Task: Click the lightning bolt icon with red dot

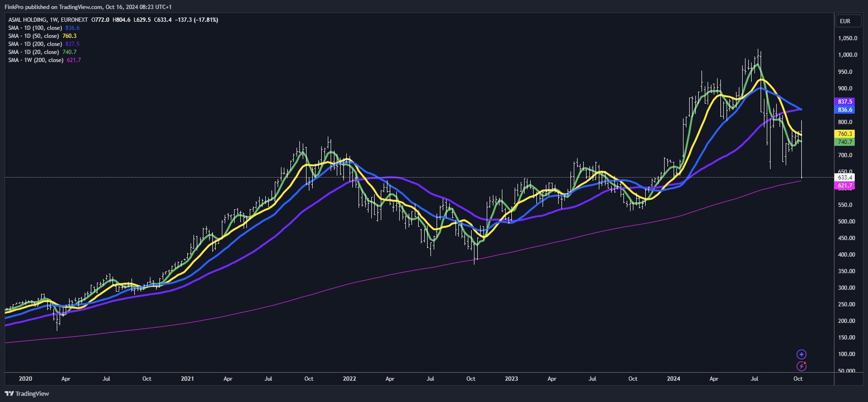Action: point(801,366)
